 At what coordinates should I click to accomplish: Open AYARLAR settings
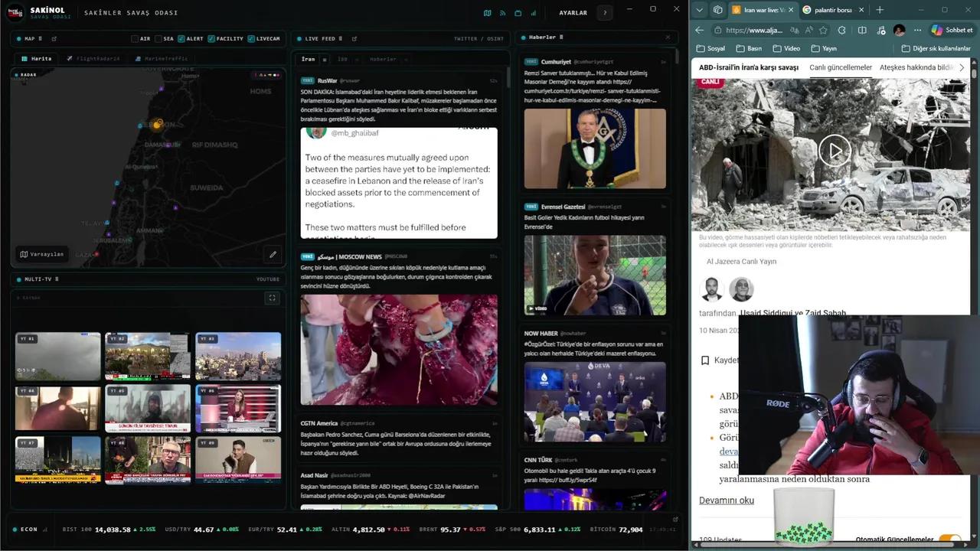point(573,13)
